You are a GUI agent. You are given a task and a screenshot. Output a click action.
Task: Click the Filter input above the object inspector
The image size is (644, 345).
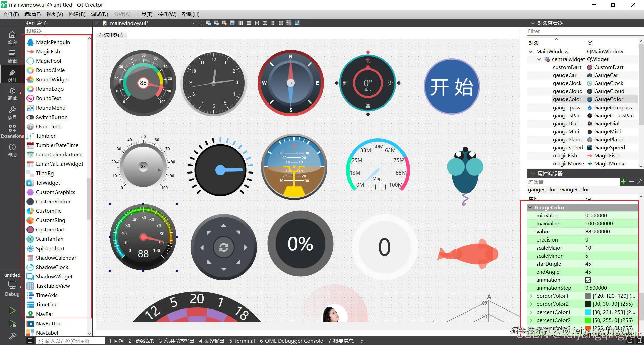pos(584,31)
